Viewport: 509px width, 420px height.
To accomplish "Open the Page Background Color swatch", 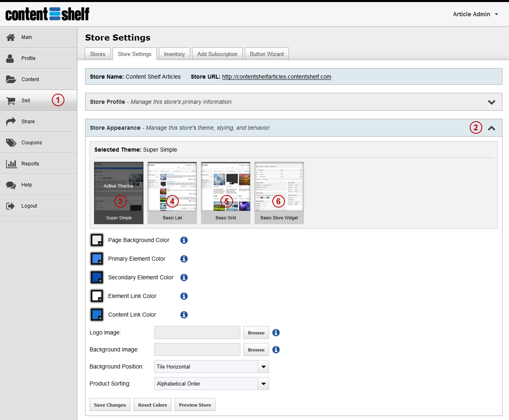I will pos(97,240).
